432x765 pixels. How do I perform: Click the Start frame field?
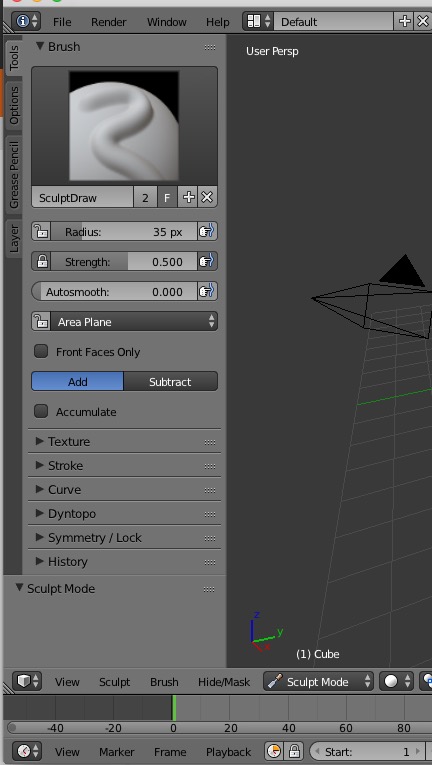point(370,751)
